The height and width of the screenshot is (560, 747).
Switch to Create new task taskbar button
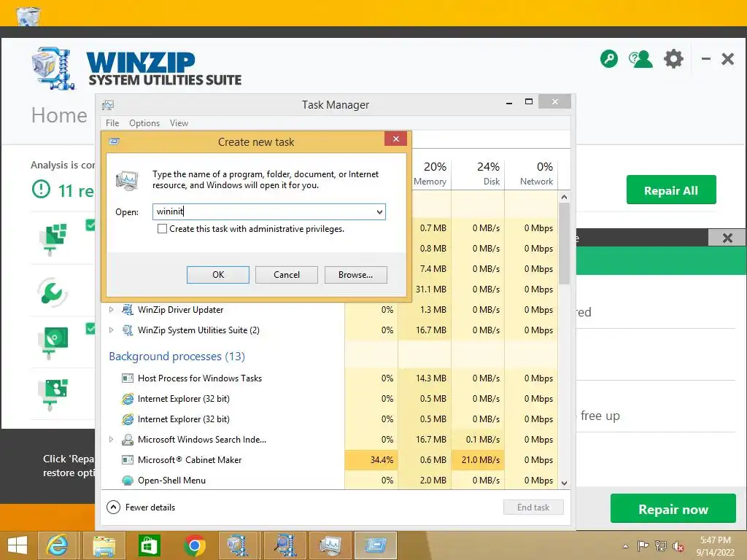tap(376, 545)
